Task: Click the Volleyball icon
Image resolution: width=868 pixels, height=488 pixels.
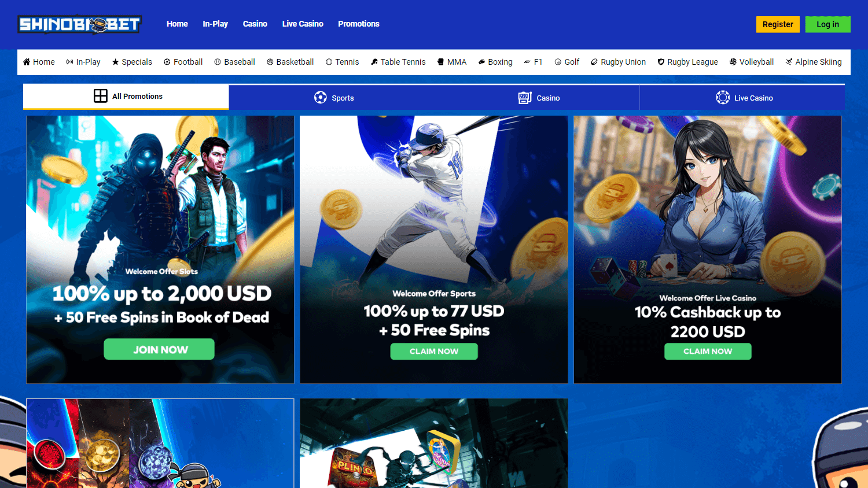Action: click(x=733, y=62)
